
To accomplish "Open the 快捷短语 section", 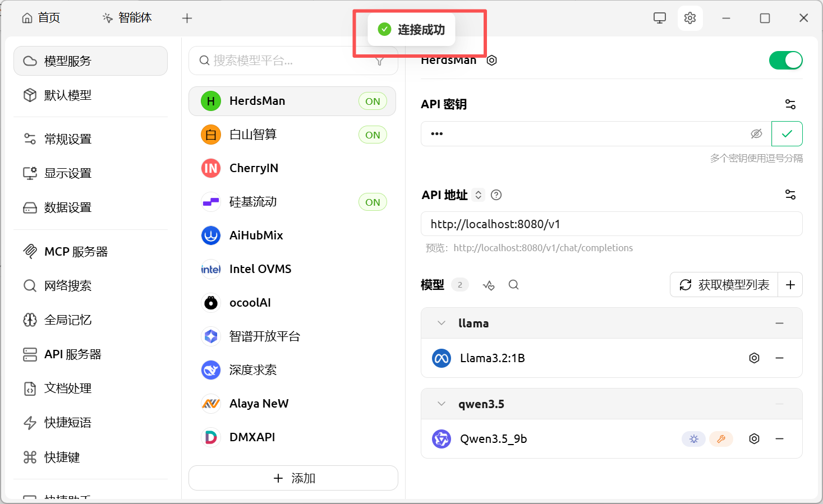I will pyautogui.click(x=90, y=423).
